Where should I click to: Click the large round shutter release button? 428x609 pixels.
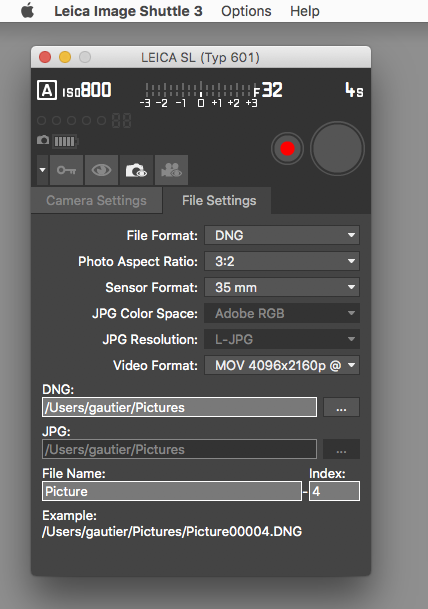(x=337, y=148)
